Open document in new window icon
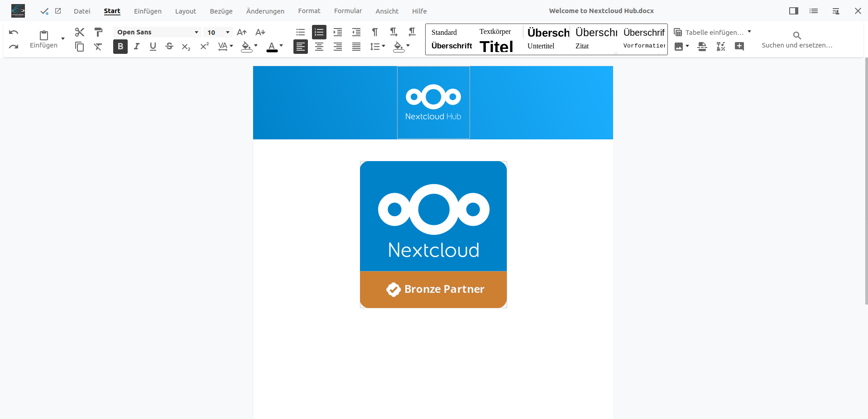 coord(58,11)
